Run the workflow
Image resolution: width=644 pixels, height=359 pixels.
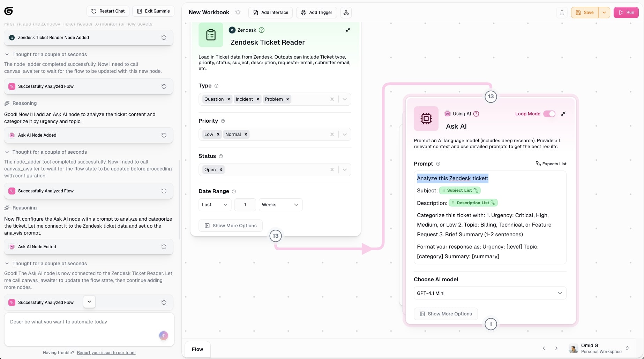pos(626,13)
